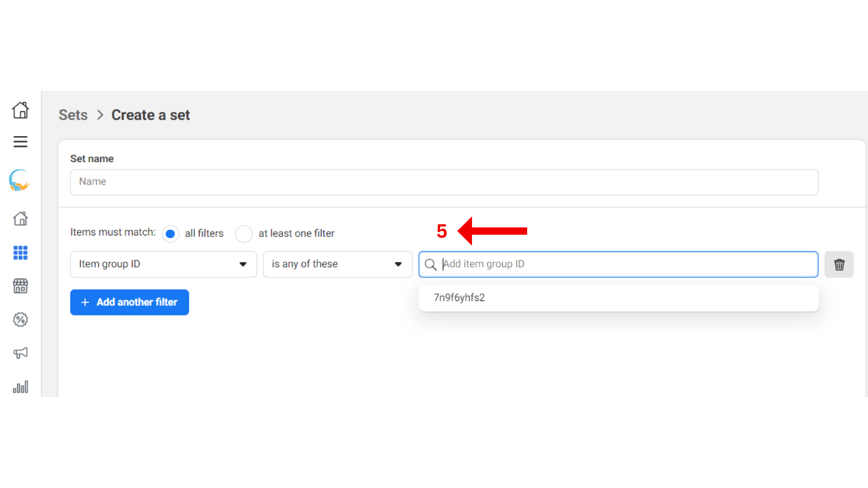Viewport: 868px width, 488px height.
Task: Delete the filter with trash icon
Action: 839,264
